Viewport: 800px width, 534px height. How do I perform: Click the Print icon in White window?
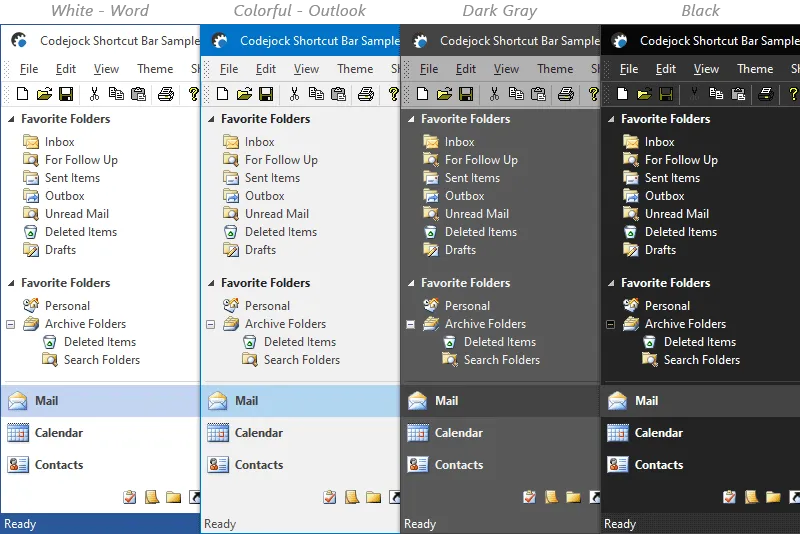point(165,94)
